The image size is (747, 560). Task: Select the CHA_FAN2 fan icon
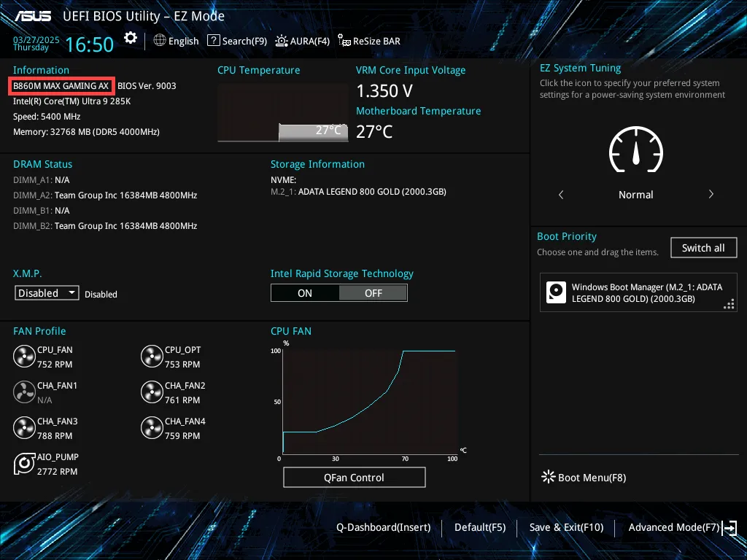(x=152, y=392)
